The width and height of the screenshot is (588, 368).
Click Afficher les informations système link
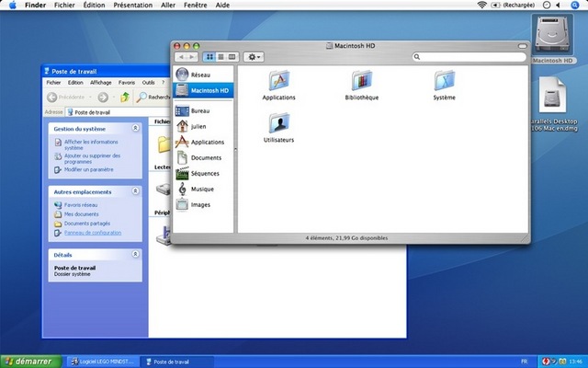(x=91, y=144)
